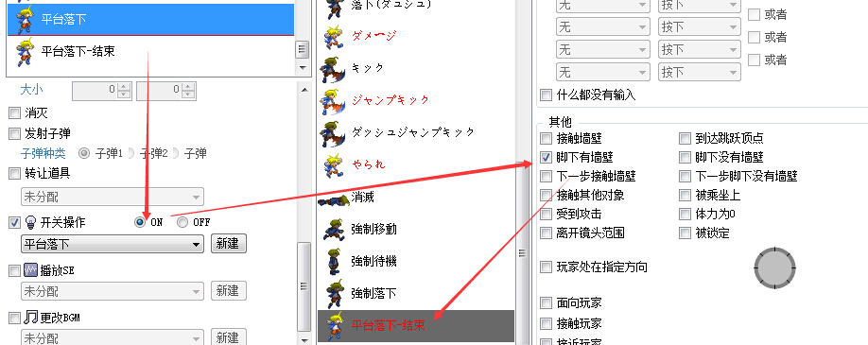Select the 子弹1 radio button
The height and width of the screenshot is (345, 868).
click(x=84, y=153)
